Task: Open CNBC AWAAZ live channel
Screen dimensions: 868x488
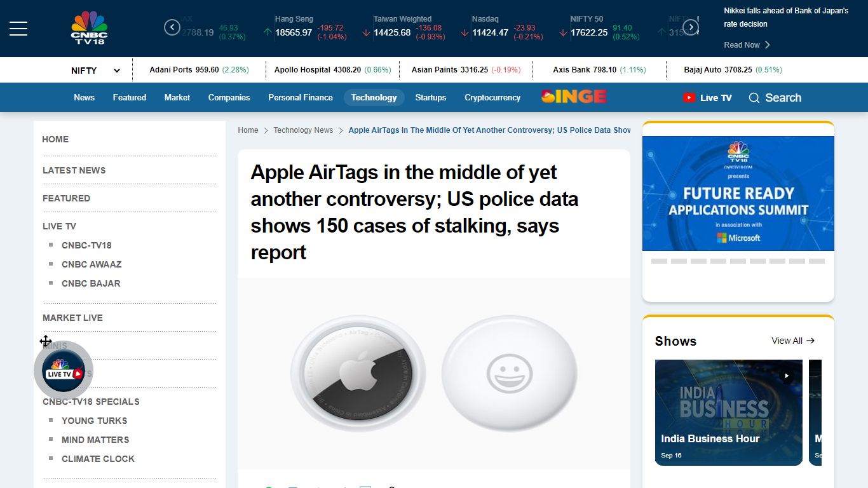Action: (x=92, y=264)
